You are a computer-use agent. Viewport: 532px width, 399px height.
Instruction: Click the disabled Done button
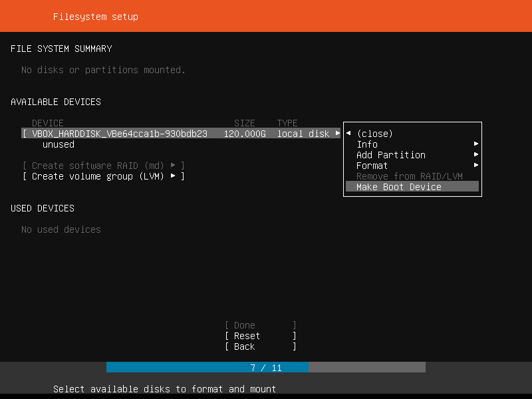point(261,325)
